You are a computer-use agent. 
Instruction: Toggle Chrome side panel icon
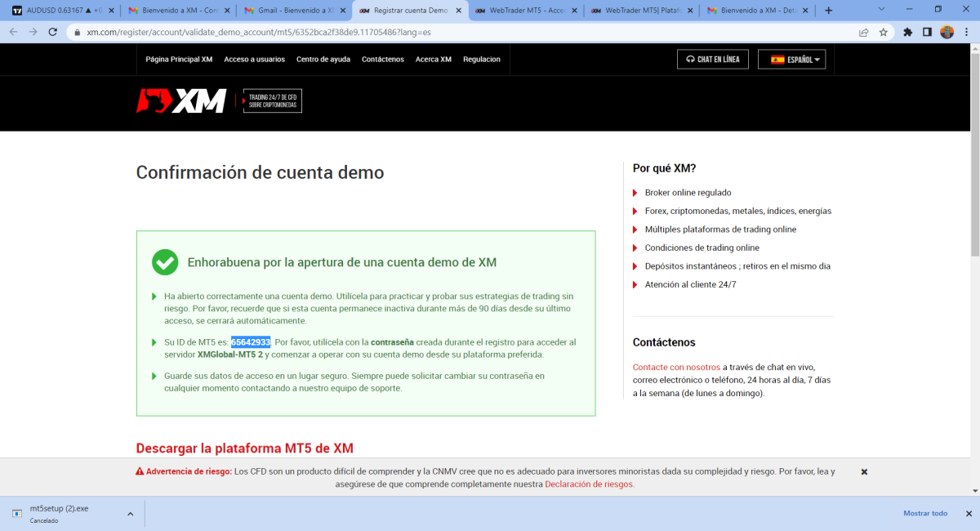[927, 32]
